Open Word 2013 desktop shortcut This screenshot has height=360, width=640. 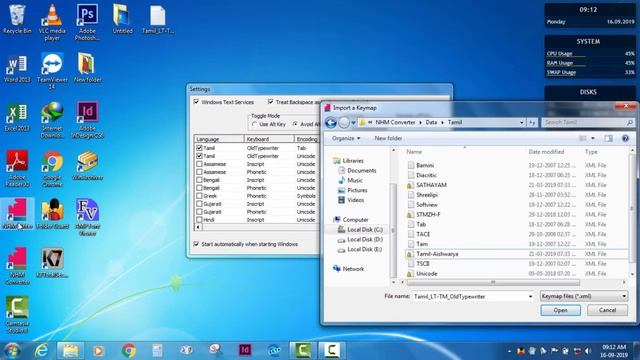coord(17,68)
